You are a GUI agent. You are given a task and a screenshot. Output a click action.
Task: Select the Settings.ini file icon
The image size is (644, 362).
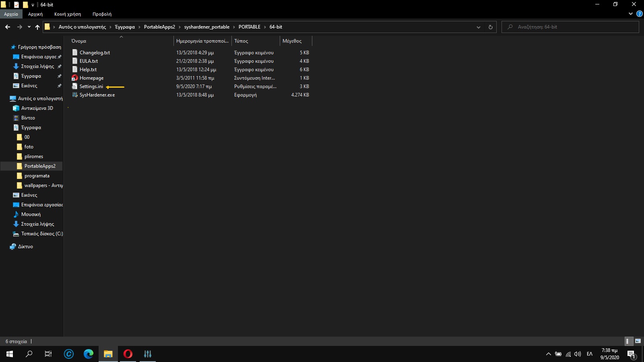coord(75,86)
